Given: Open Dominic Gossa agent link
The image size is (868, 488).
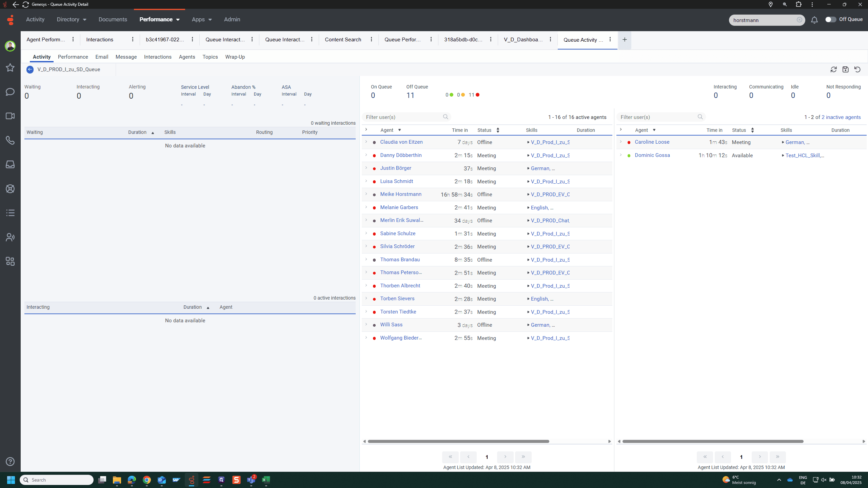Looking at the screenshot, I should click(652, 155).
